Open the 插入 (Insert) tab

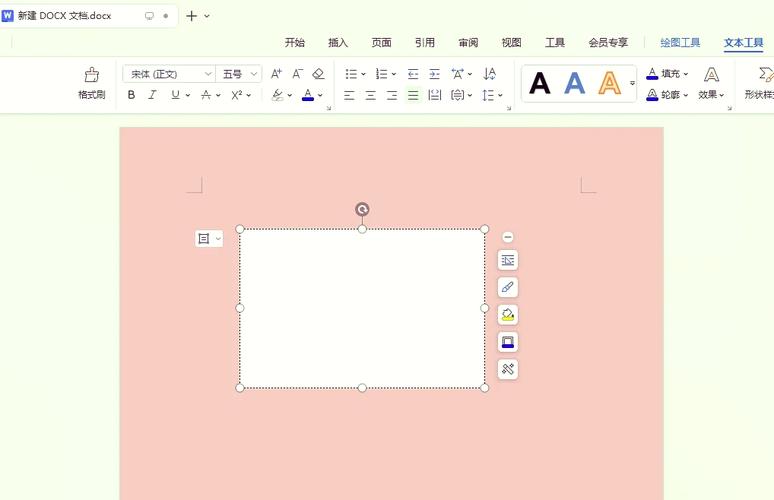tap(338, 43)
